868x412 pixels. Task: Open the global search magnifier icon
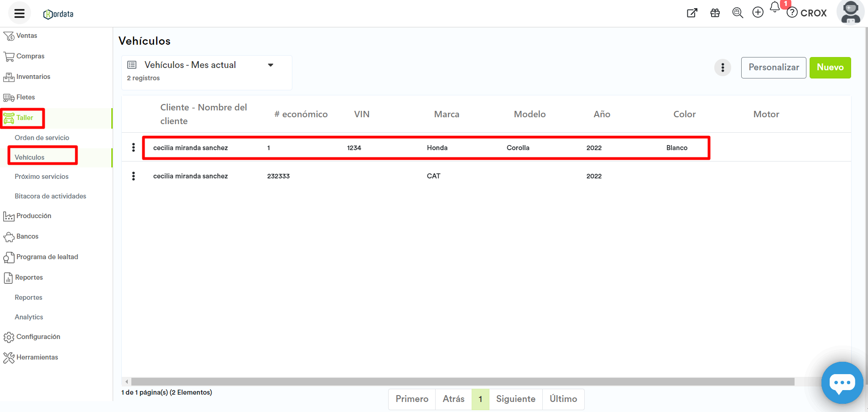click(737, 13)
